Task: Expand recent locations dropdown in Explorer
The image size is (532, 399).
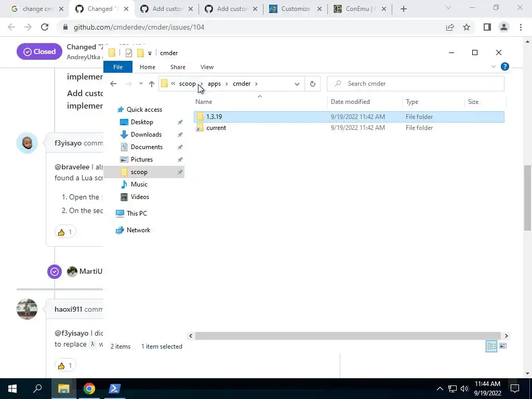Action: coord(141,84)
